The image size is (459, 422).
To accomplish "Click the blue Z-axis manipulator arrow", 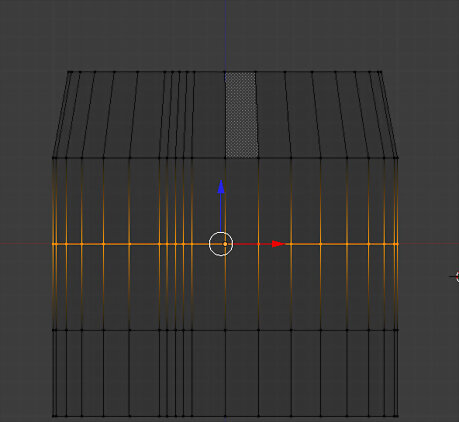I will point(221,187).
